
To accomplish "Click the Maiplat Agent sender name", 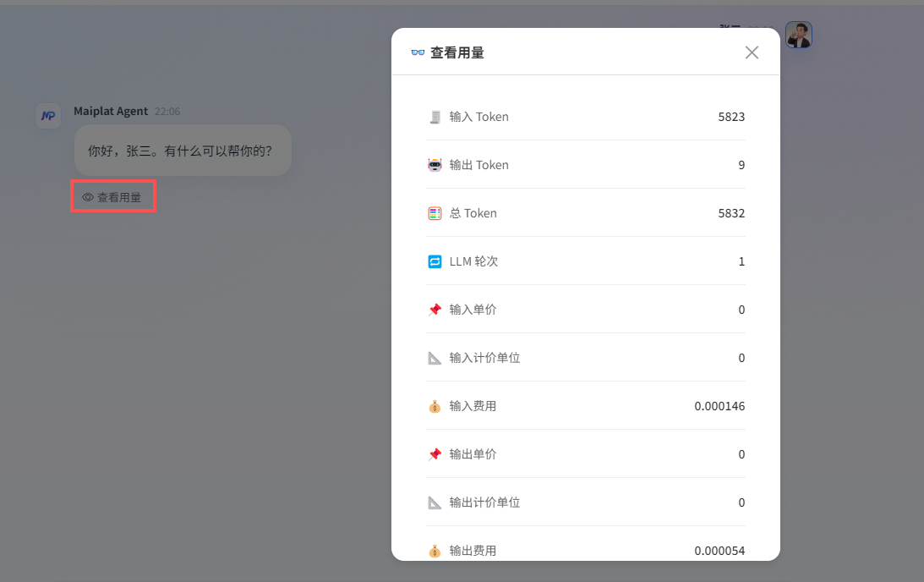I will (111, 111).
